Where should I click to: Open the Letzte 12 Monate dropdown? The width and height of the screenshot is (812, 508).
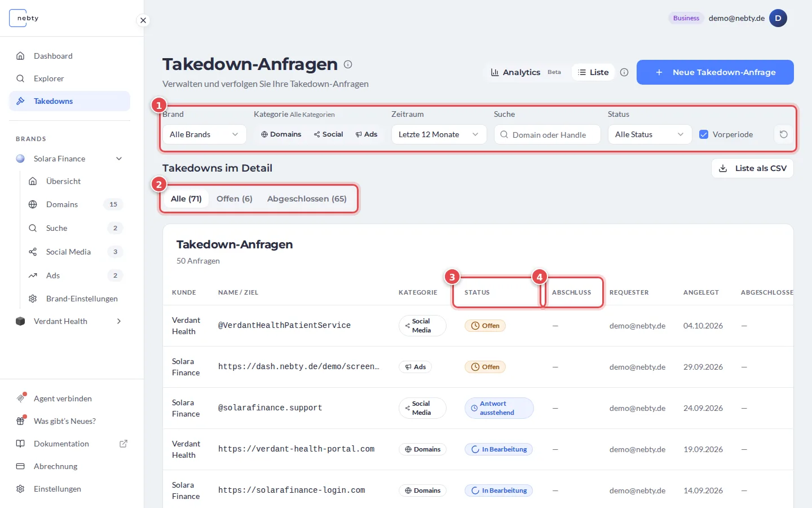click(439, 134)
